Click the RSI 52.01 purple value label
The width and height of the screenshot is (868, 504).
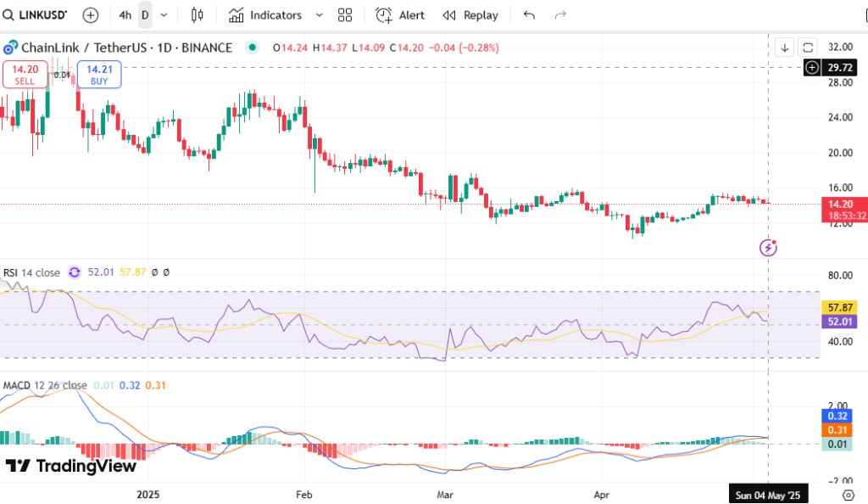[x=839, y=322]
